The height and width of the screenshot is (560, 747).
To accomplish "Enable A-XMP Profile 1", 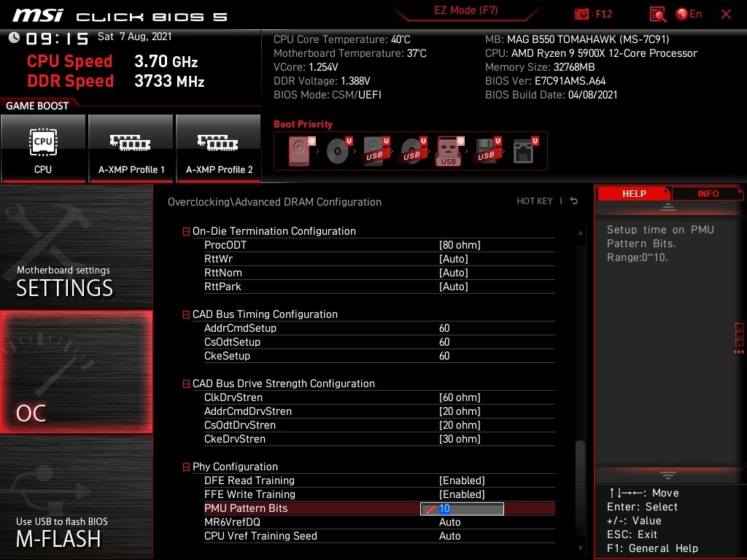I will pyautogui.click(x=131, y=149).
